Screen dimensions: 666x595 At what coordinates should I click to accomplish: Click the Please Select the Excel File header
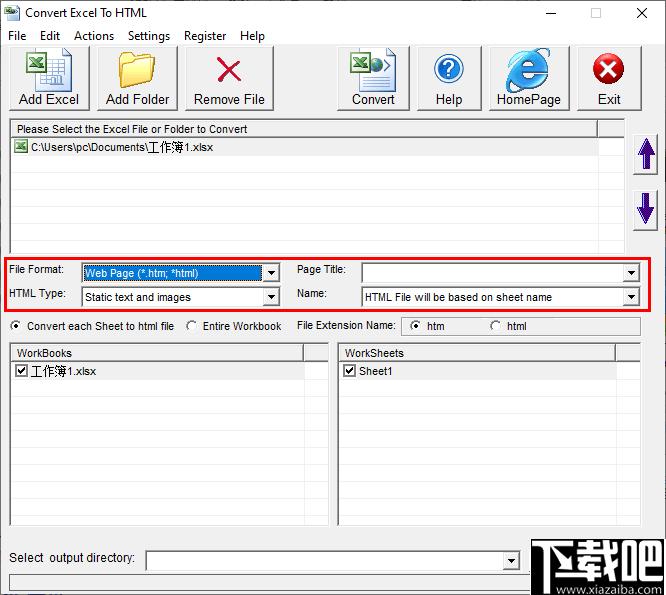coord(304,129)
